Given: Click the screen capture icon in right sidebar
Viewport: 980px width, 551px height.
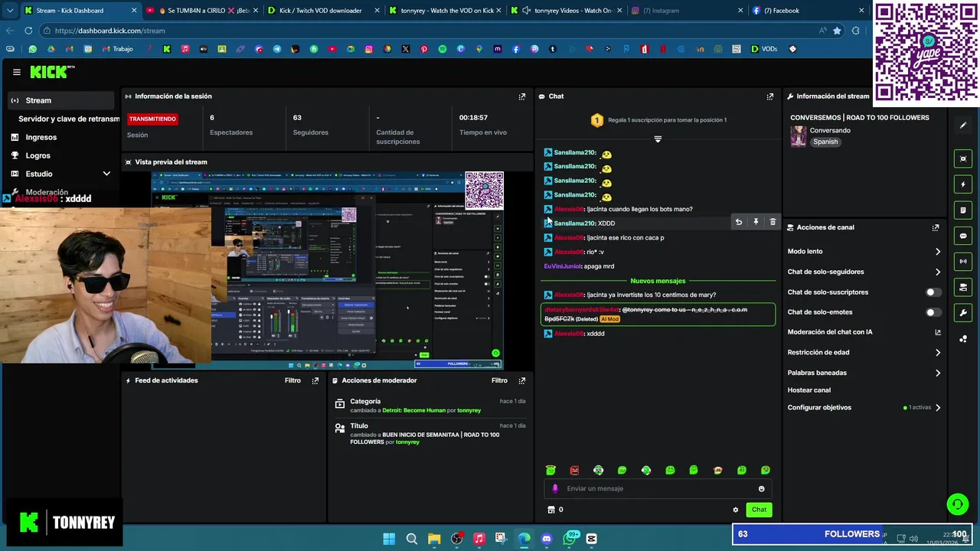Looking at the screenshot, I should (x=963, y=158).
